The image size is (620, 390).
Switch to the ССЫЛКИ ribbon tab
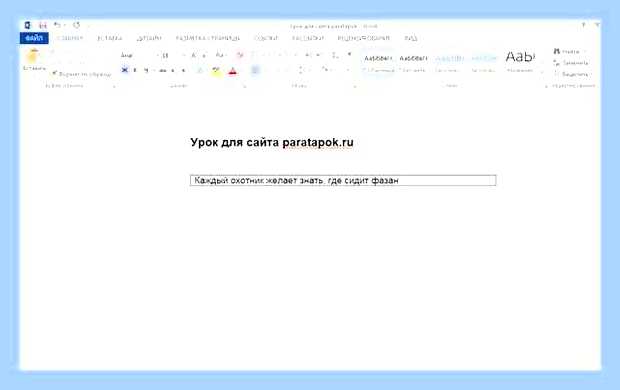click(x=266, y=38)
